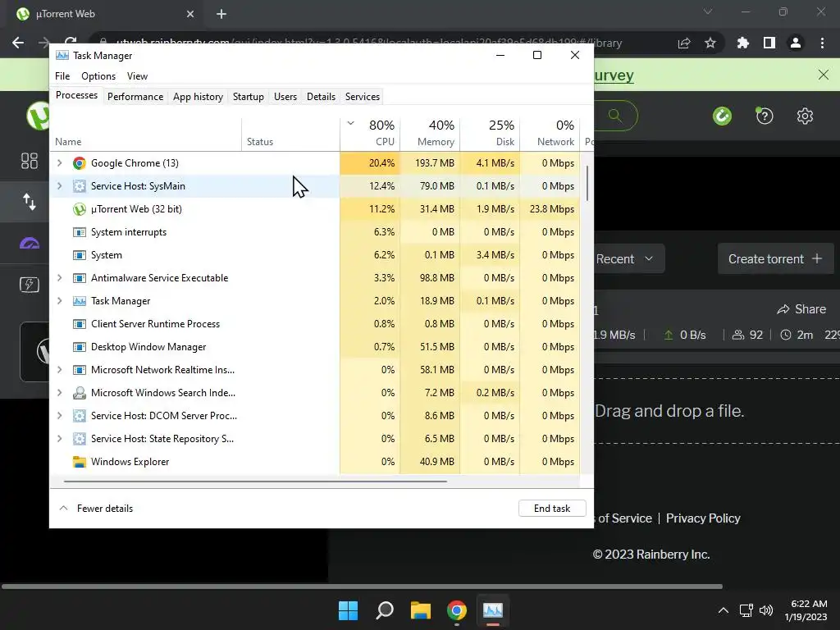840x630 pixels.
Task: Open Chrome three-dot menu
Action: coord(822,43)
